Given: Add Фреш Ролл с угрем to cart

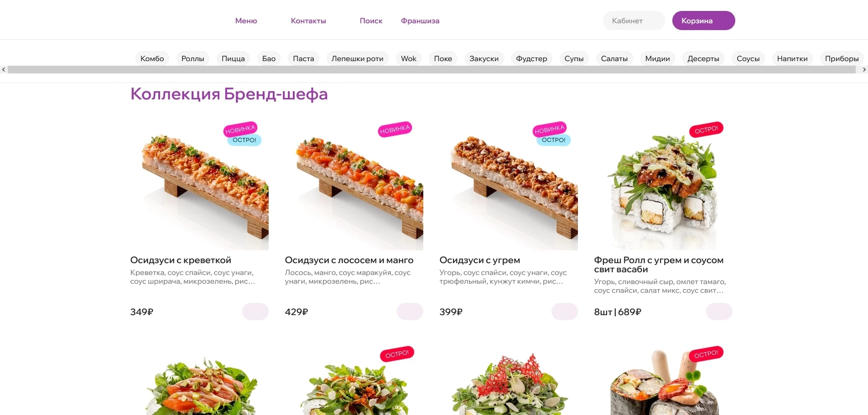Looking at the screenshot, I should pos(719,311).
